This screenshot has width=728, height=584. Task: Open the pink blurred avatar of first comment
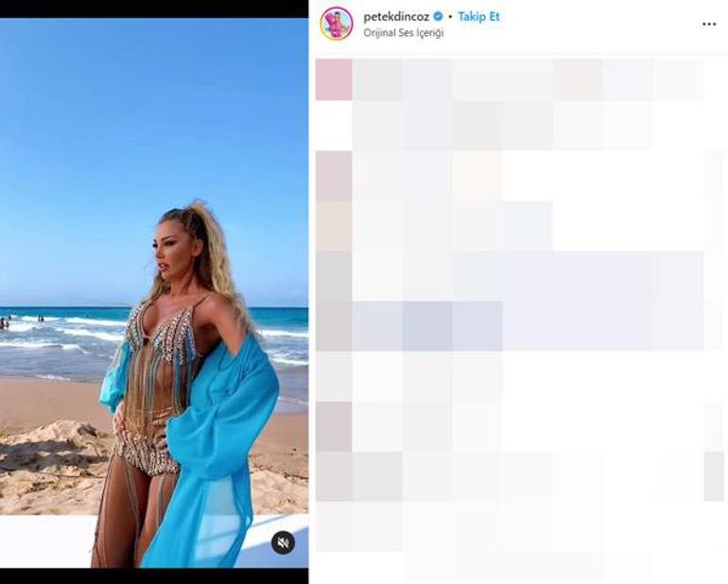point(334,79)
